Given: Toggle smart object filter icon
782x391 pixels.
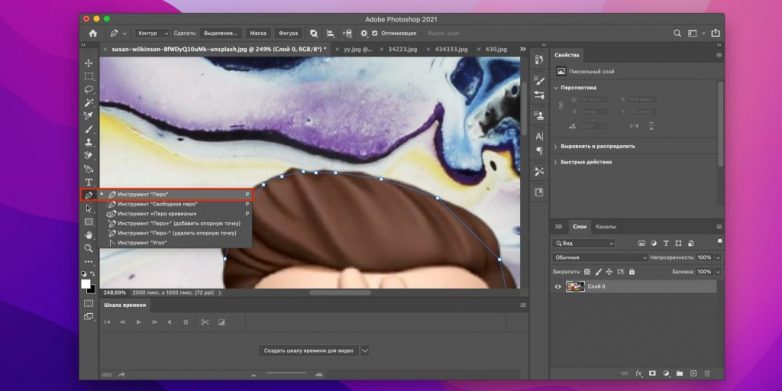Looking at the screenshot, I should pos(690,243).
